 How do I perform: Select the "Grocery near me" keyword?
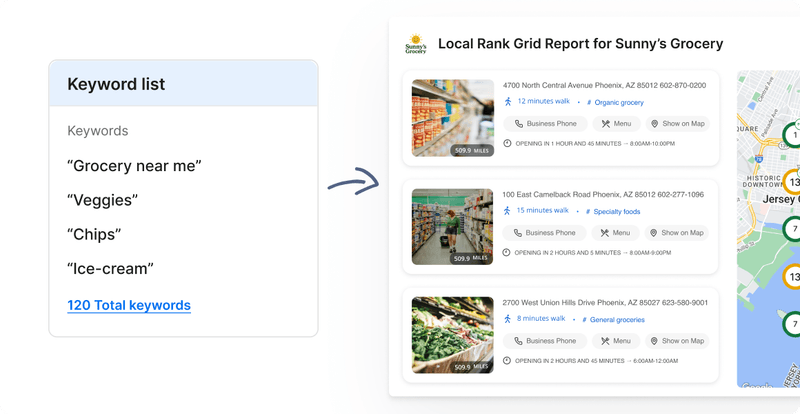coord(135,165)
